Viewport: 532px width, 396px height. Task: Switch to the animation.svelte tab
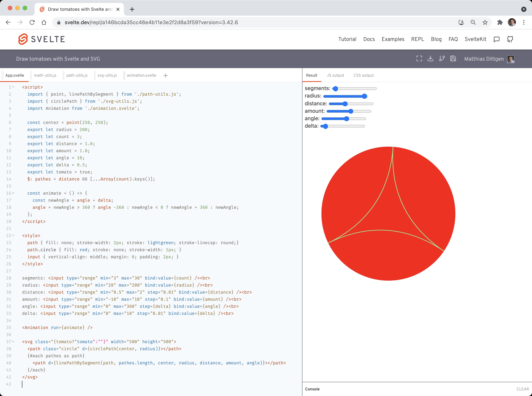(x=141, y=75)
